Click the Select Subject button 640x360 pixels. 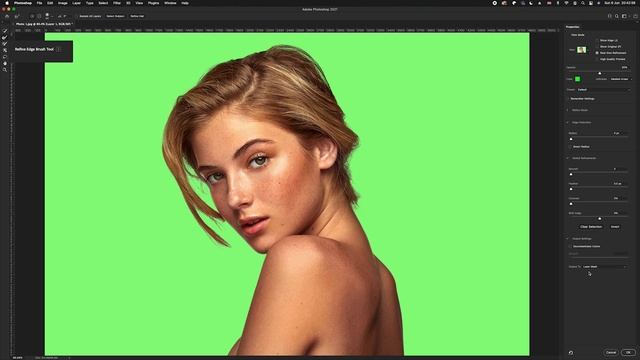click(116, 16)
